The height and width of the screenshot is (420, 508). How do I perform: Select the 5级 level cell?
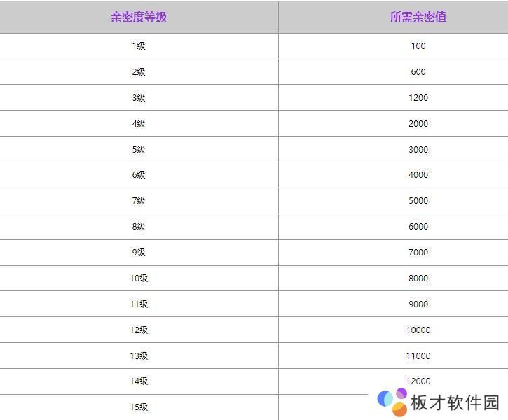[x=139, y=150]
